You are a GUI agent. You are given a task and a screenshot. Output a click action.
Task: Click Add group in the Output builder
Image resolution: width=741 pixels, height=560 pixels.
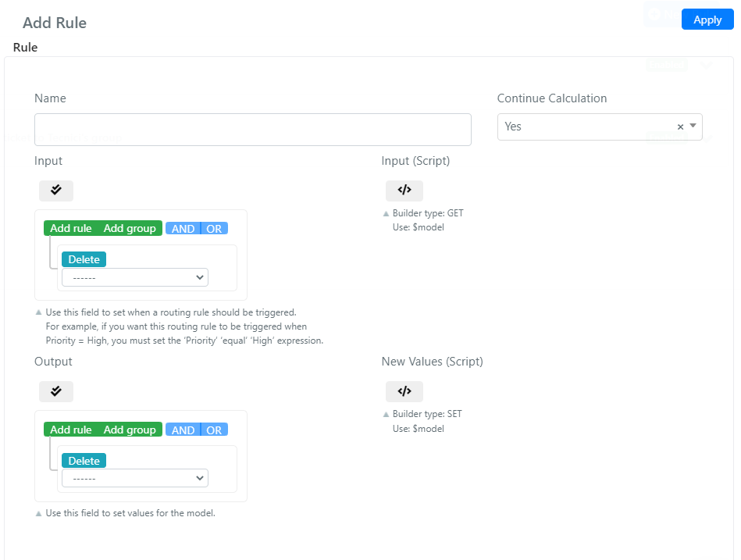(130, 430)
